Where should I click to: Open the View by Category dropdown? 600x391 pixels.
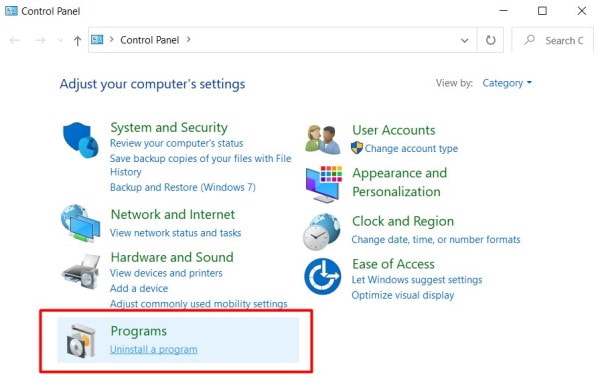pos(507,83)
